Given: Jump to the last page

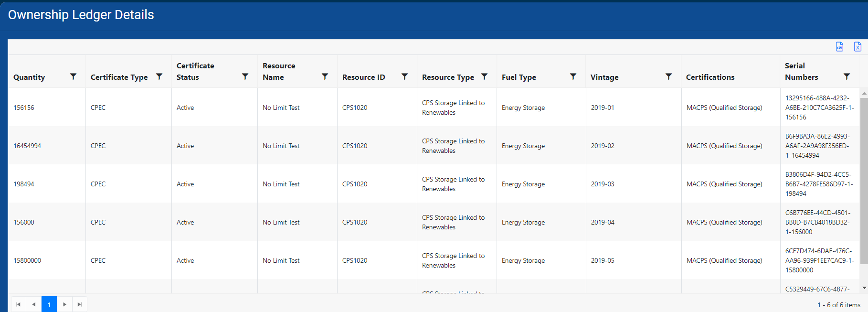Looking at the screenshot, I should tap(80, 304).
